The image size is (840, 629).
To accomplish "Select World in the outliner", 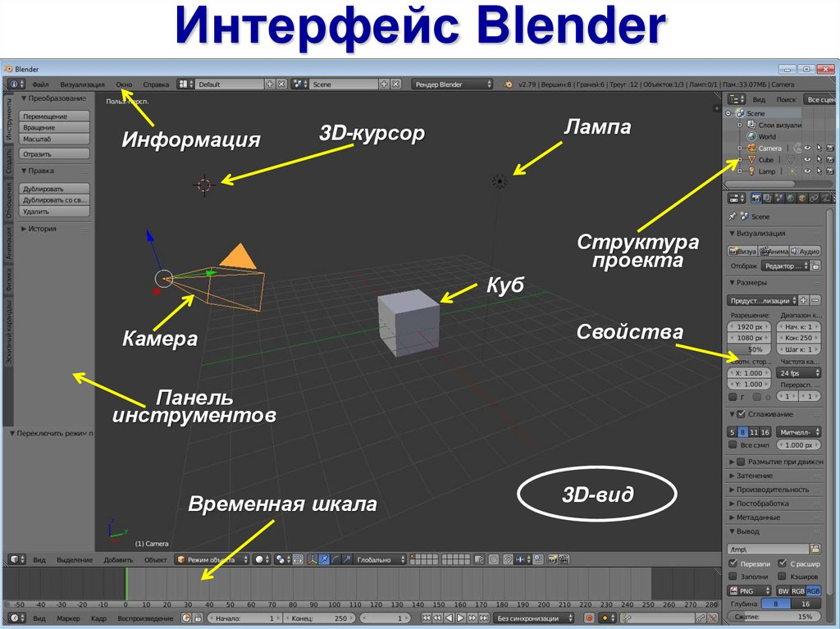I will (x=767, y=137).
